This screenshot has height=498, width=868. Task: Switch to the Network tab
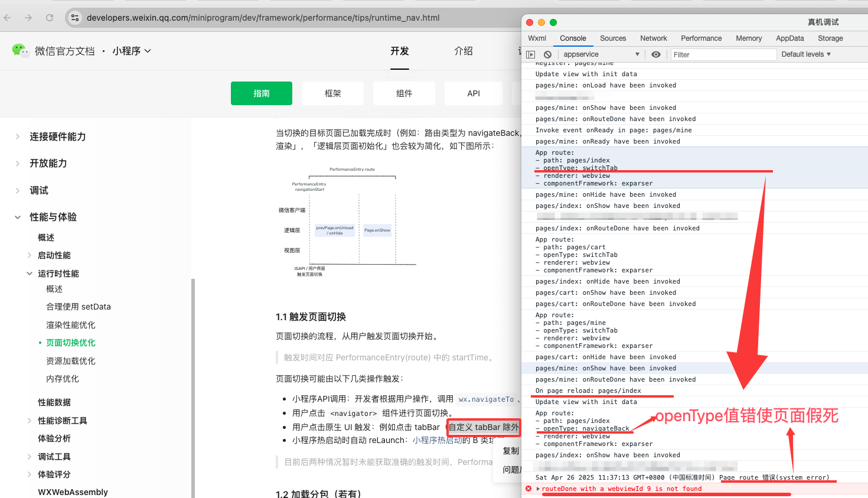[654, 38]
